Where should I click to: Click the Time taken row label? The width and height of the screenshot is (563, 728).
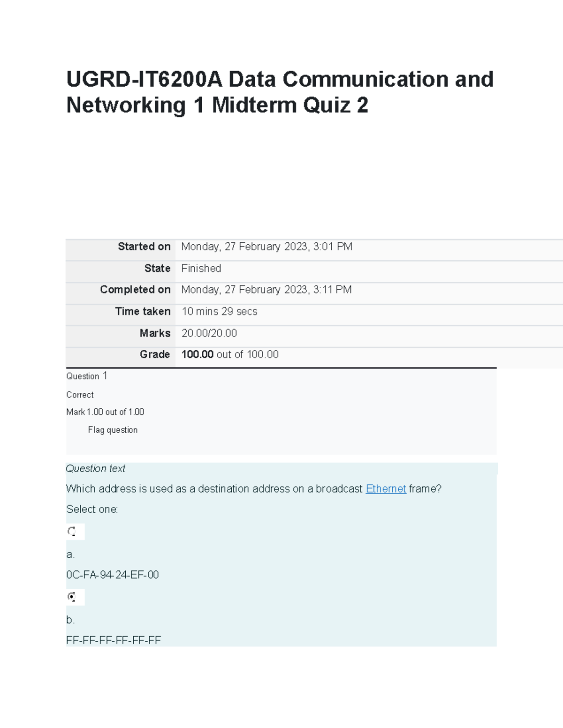[x=143, y=311]
